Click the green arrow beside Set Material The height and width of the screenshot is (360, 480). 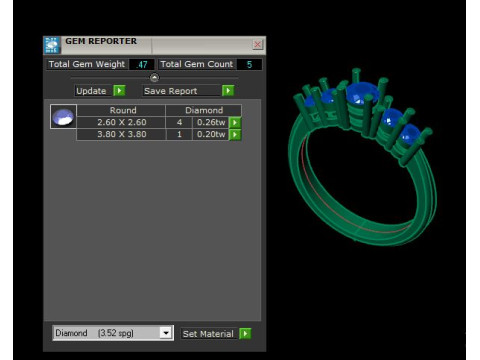coord(245,333)
